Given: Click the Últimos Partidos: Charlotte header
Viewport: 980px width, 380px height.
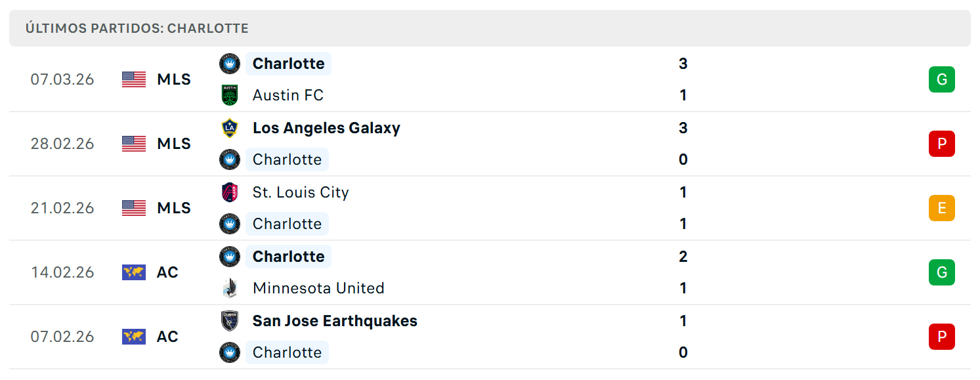Looking at the screenshot, I should click(x=137, y=29).
